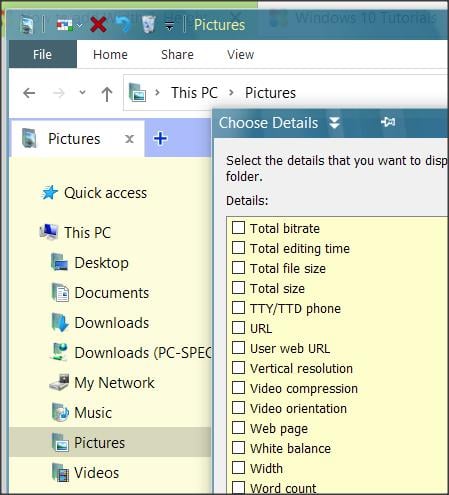Tick the URL detail checkbox
This screenshot has height=495, width=449.
click(x=238, y=328)
